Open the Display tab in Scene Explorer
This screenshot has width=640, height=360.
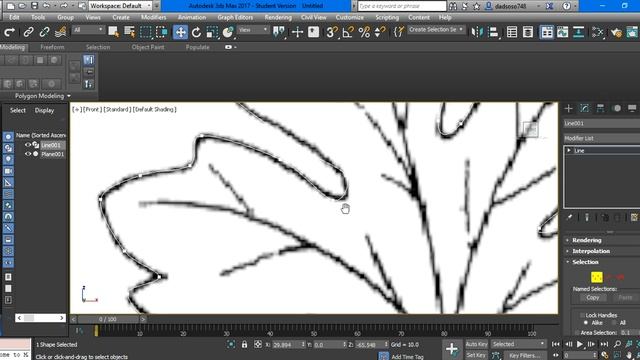[x=44, y=110]
